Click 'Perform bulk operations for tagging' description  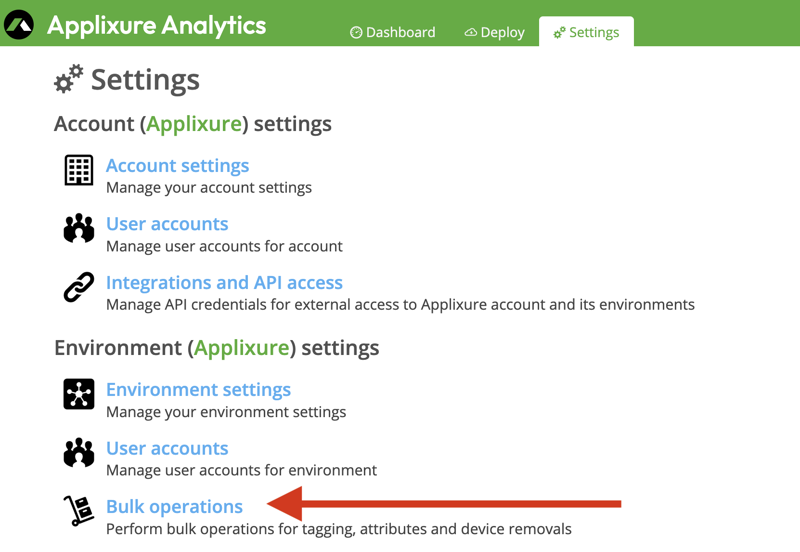[x=339, y=529]
